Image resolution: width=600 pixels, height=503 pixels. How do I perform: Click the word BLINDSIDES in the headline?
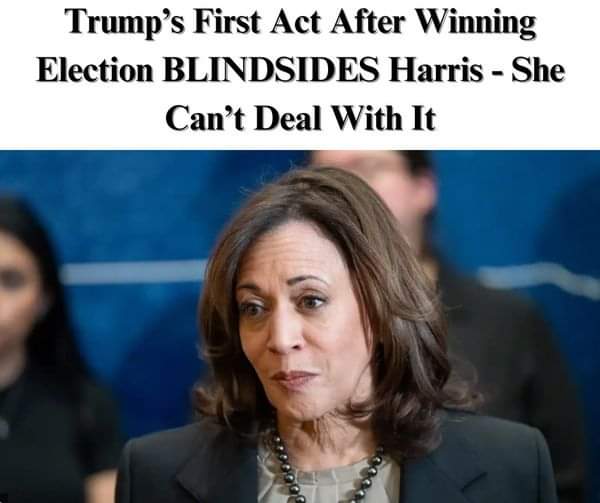pos(271,71)
